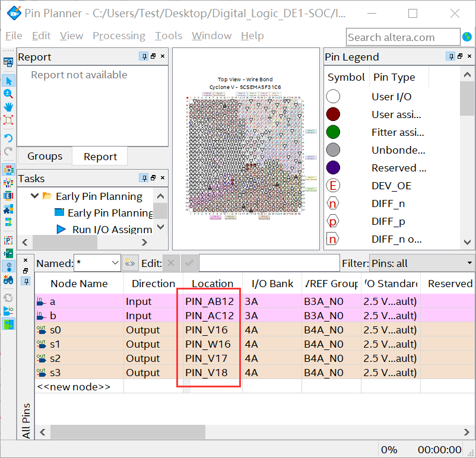This screenshot has height=458, width=476.
Task: Click the Pin Legend scroll-down arrow
Action: pos(468,242)
